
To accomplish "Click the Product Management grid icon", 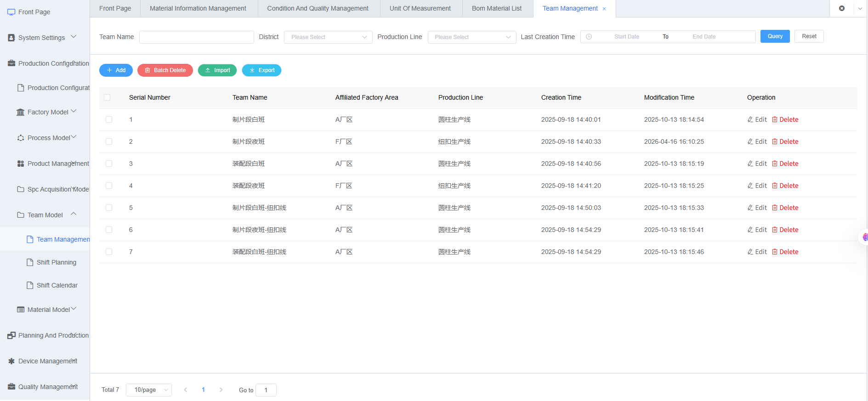I will coord(21,164).
